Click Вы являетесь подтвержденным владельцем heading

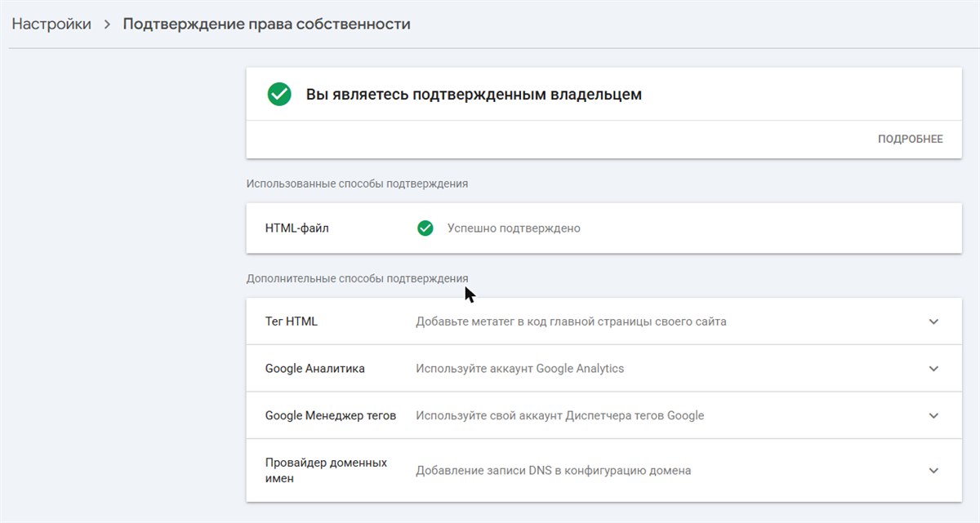click(474, 95)
